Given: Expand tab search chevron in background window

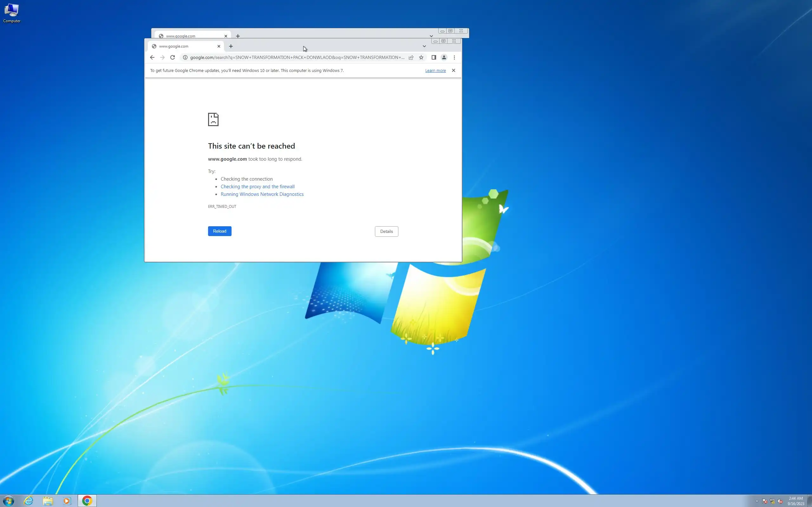Looking at the screenshot, I should (x=431, y=36).
